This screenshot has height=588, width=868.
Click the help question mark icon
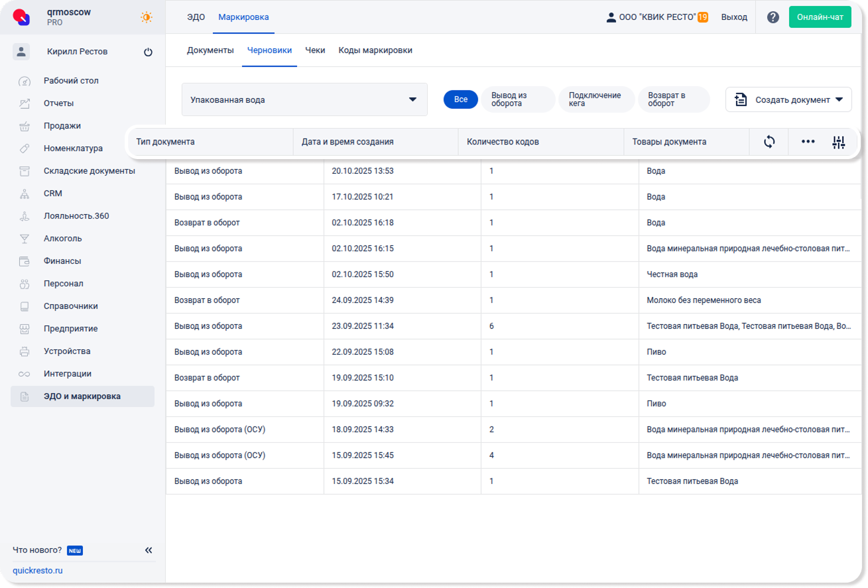tap(773, 17)
